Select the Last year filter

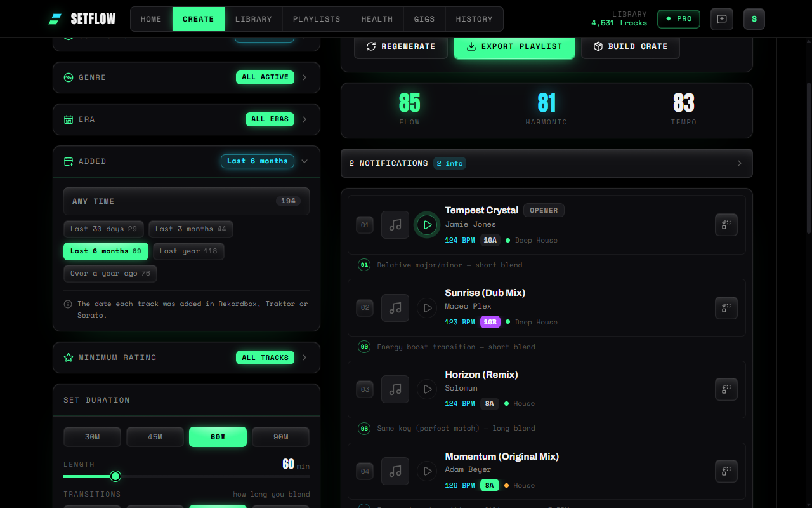[188, 251]
